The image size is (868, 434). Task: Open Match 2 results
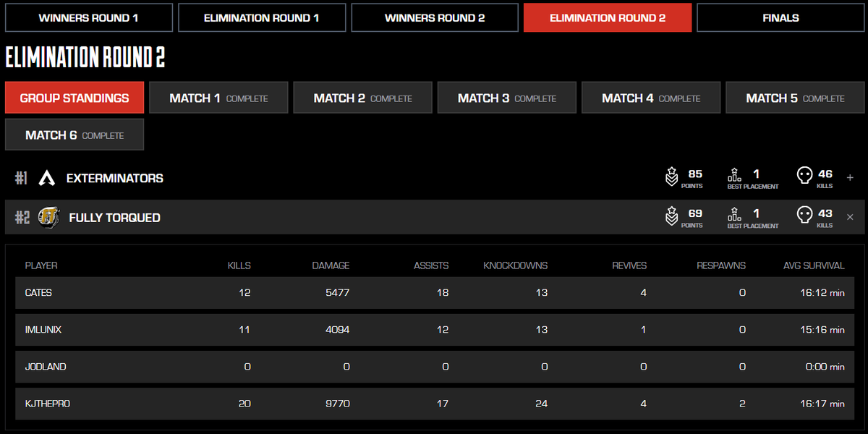(x=362, y=98)
